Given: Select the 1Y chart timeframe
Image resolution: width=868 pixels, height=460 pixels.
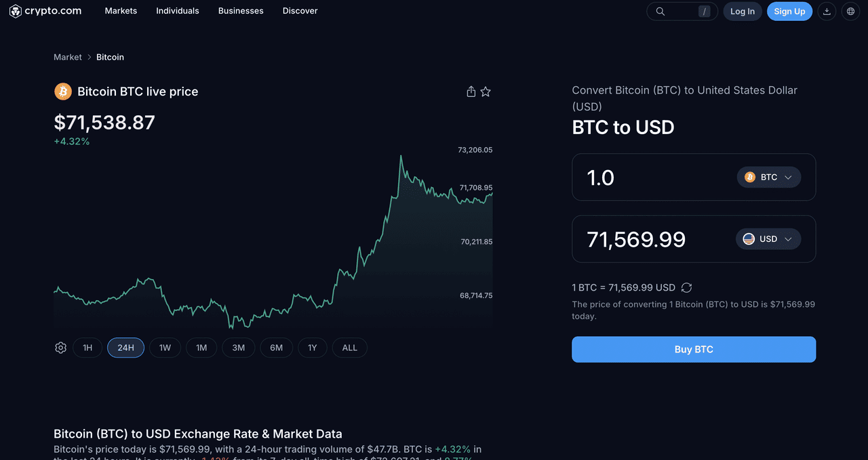Looking at the screenshot, I should coord(312,348).
